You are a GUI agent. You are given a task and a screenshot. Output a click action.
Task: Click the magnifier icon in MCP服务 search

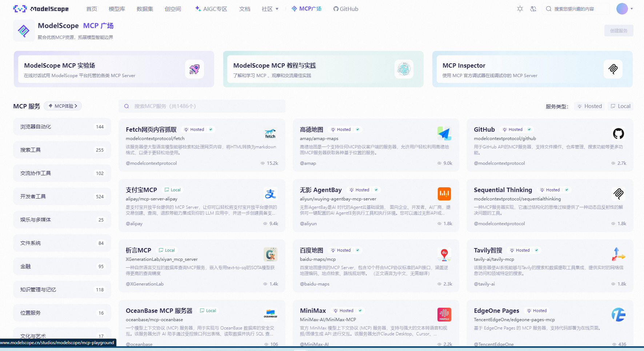(x=127, y=106)
